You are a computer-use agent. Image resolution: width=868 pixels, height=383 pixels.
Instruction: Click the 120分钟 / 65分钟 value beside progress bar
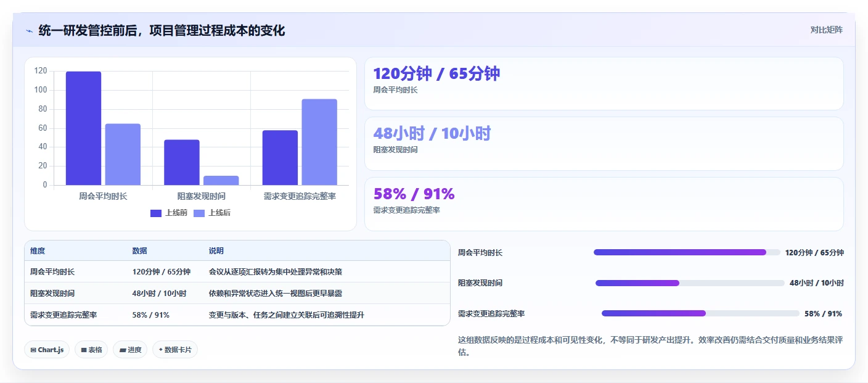814,252
